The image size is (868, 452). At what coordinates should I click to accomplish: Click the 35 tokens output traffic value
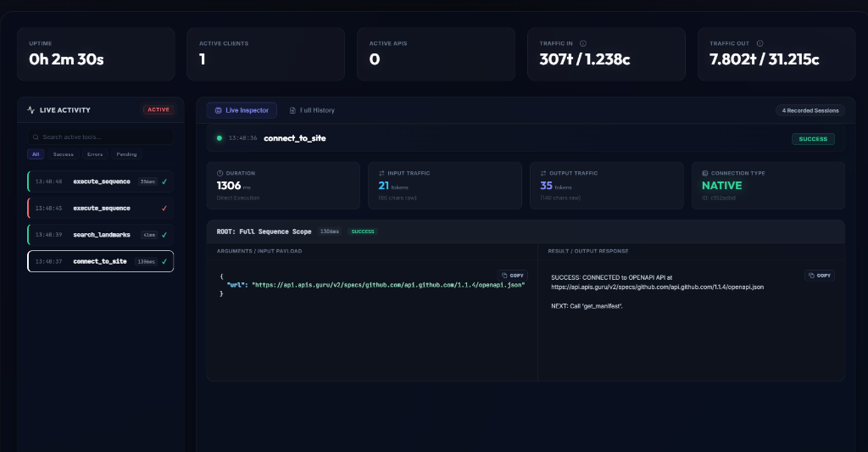tap(556, 186)
